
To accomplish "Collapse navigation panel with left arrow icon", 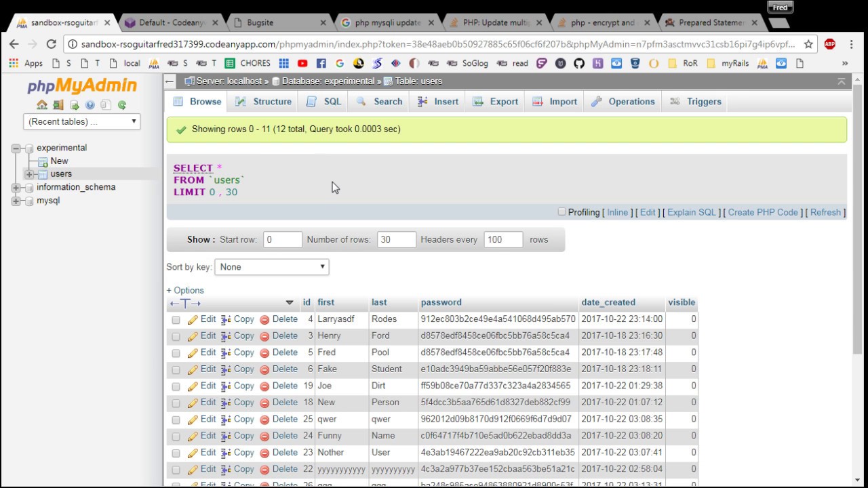I will pyautogui.click(x=170, y=81).
